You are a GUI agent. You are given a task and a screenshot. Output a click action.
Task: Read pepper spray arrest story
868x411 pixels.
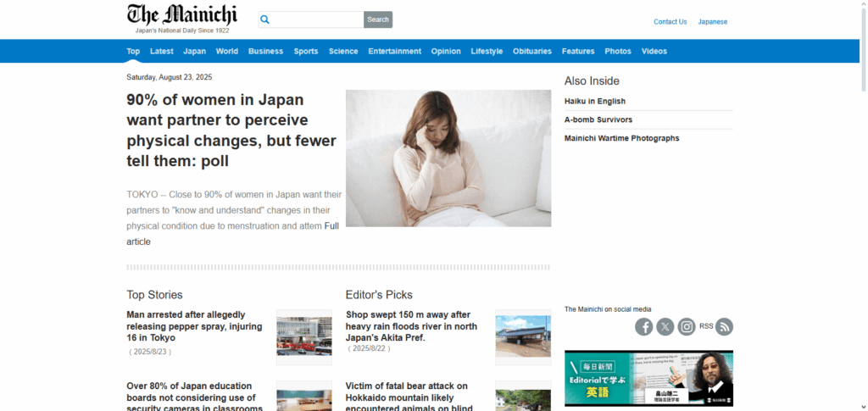pyautogui.click(x=194, y=326)
